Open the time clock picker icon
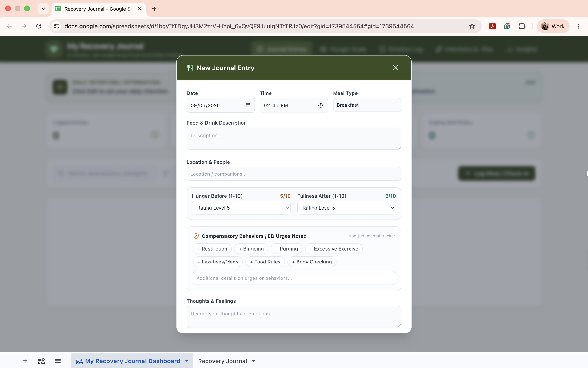Viewport: 588px width, 368px height. point(321,105)
